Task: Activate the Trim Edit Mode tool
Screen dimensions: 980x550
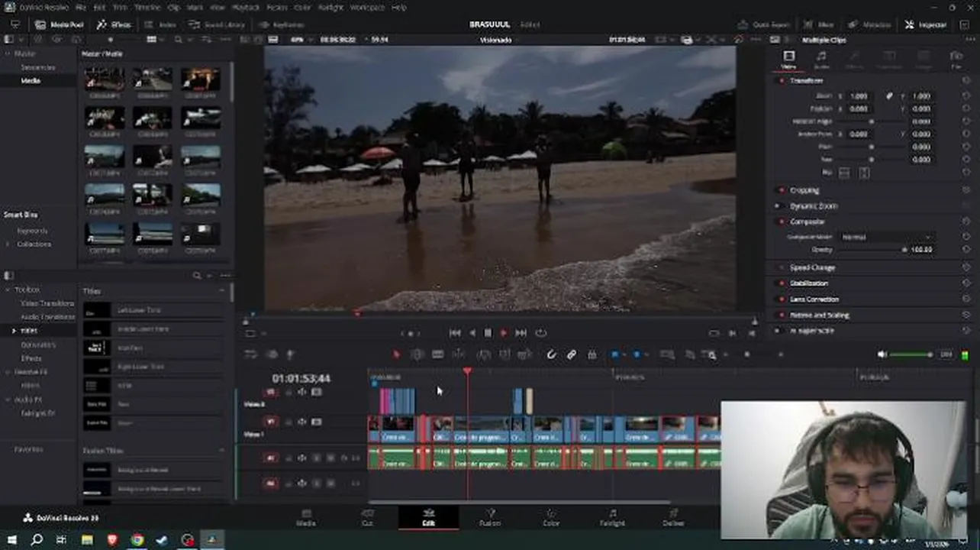Action: tap(417, 354)
